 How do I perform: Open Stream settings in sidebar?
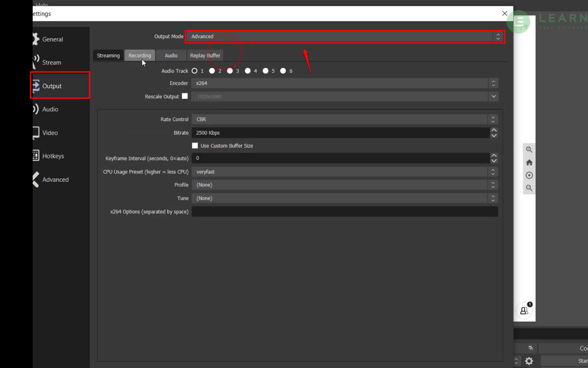(x=51, y=62)
